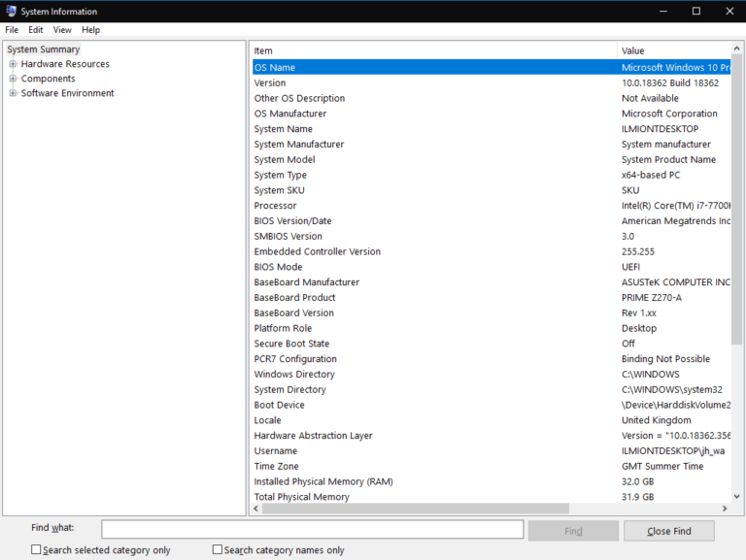Expand the Software Environment node
The width and height of the screenshot is (746, 560).
tap(13, 93)
